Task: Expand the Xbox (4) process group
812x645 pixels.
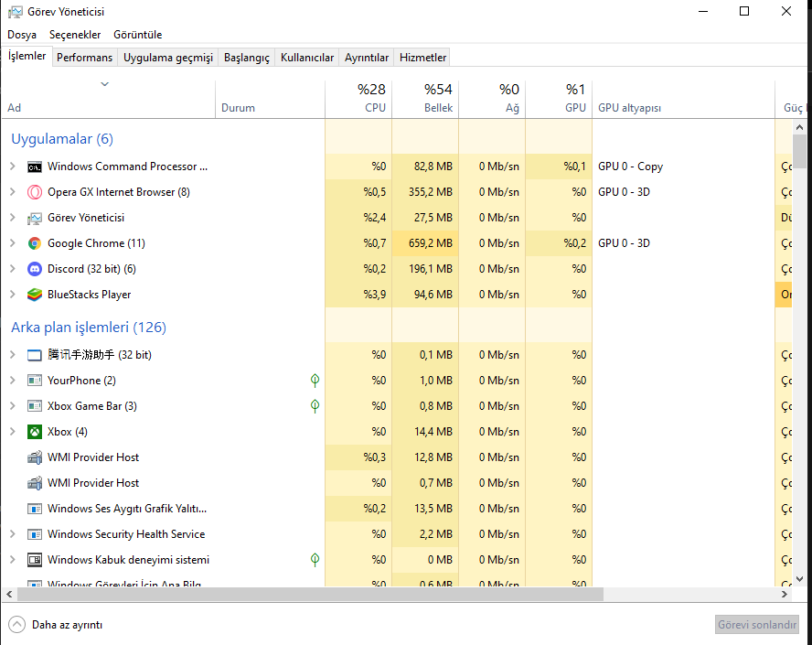Action: 13,432
